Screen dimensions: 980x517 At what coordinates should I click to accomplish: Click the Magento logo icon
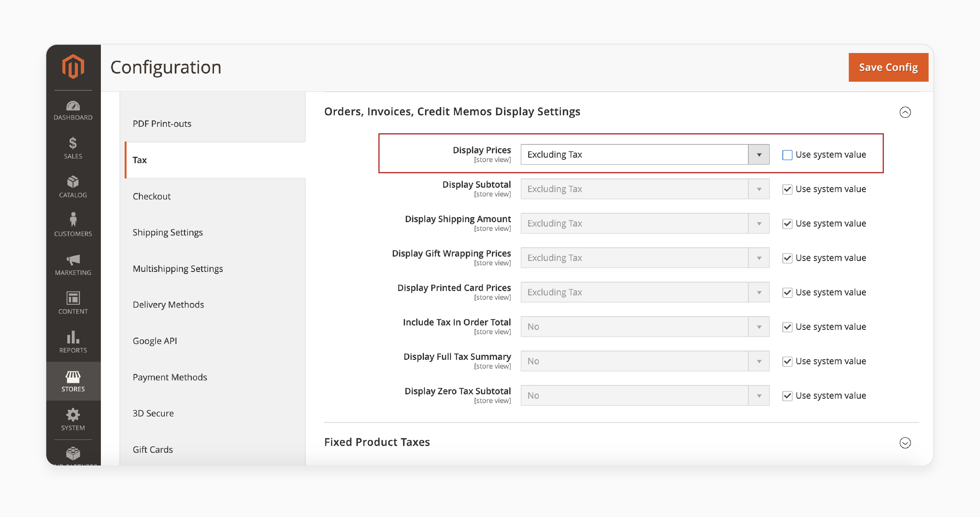pos(73,67)
